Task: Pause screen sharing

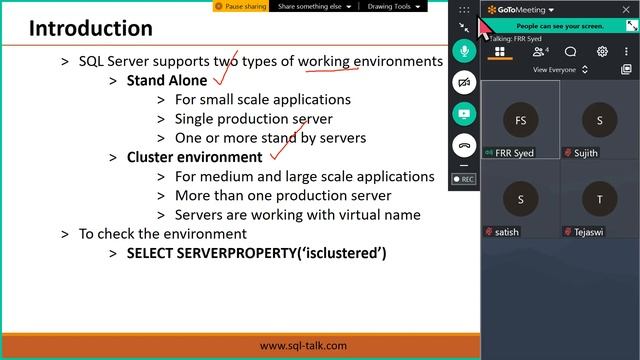Action: point(241,6)
